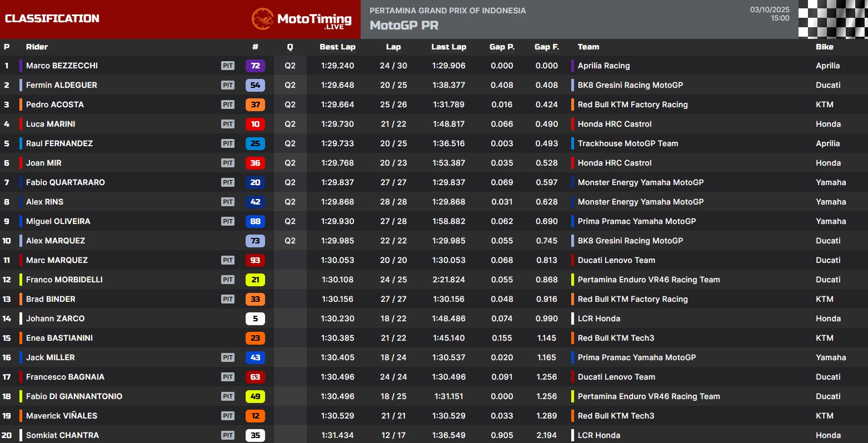Screen dimensions: 868x443
Task: Click the Rider column header
Action: coord(37,47)
